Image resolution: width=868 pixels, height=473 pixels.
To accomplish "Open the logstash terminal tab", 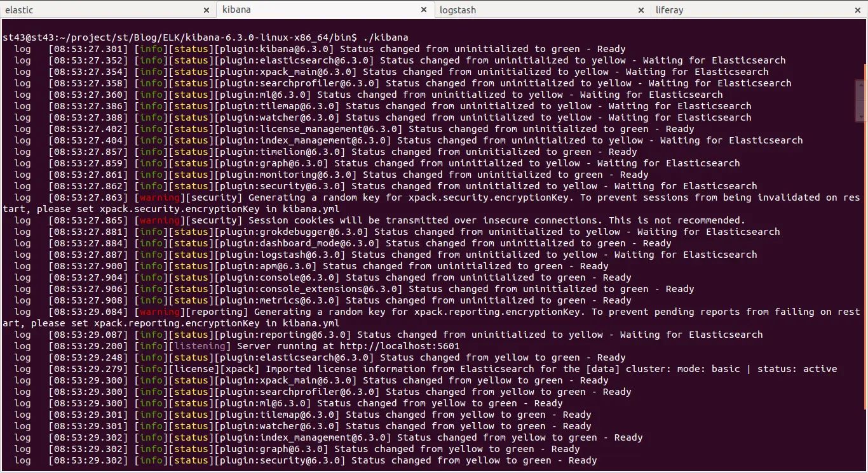I will (542, 10).
